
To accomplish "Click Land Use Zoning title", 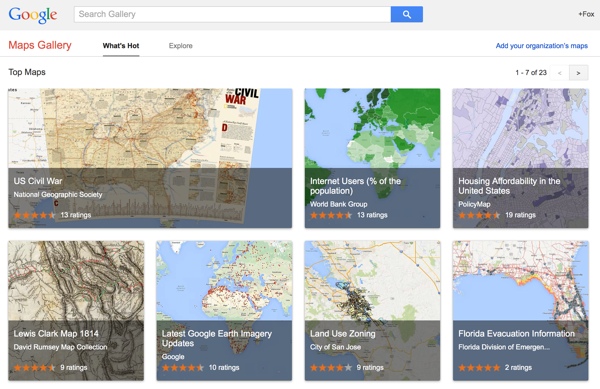I will click(x=343, y=334).
